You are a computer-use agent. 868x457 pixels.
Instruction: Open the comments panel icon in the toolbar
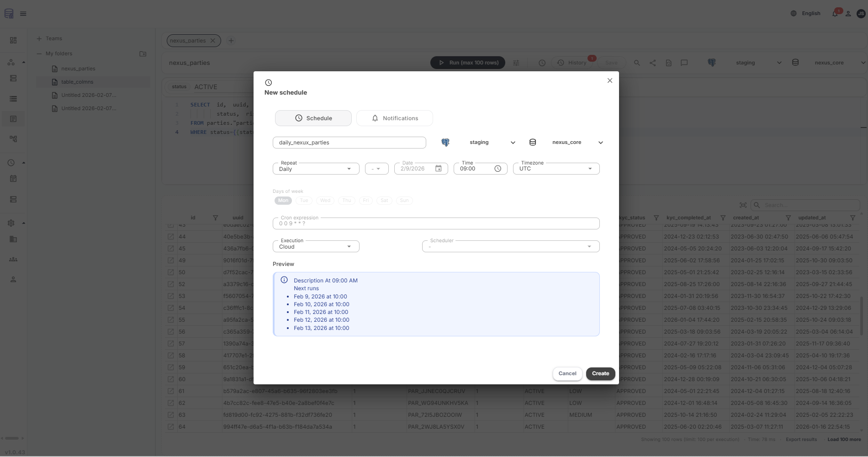click(x=684, y=63)
